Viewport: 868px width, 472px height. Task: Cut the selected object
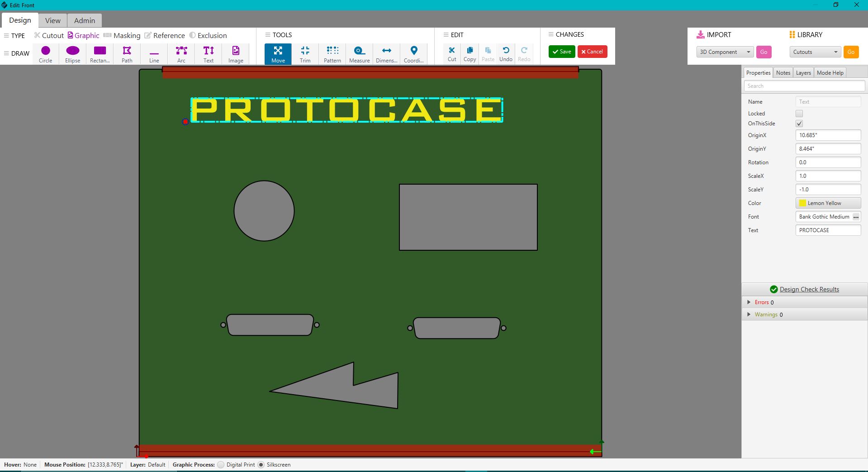(452, 53)
